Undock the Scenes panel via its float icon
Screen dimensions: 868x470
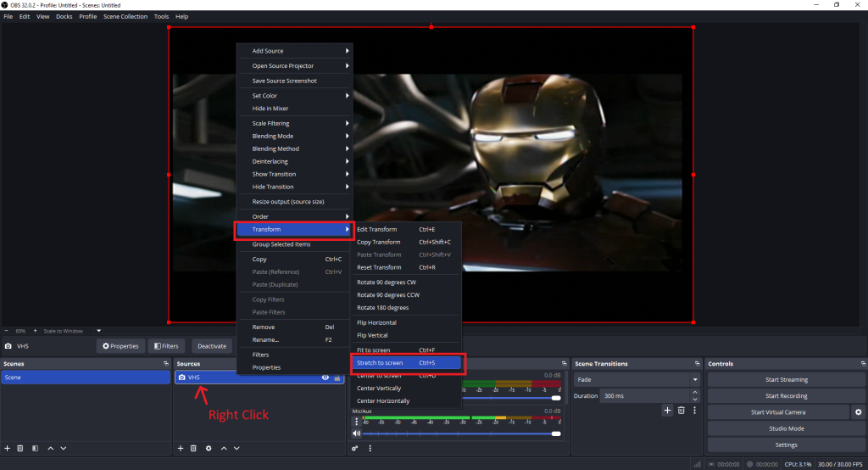[165, 364]
